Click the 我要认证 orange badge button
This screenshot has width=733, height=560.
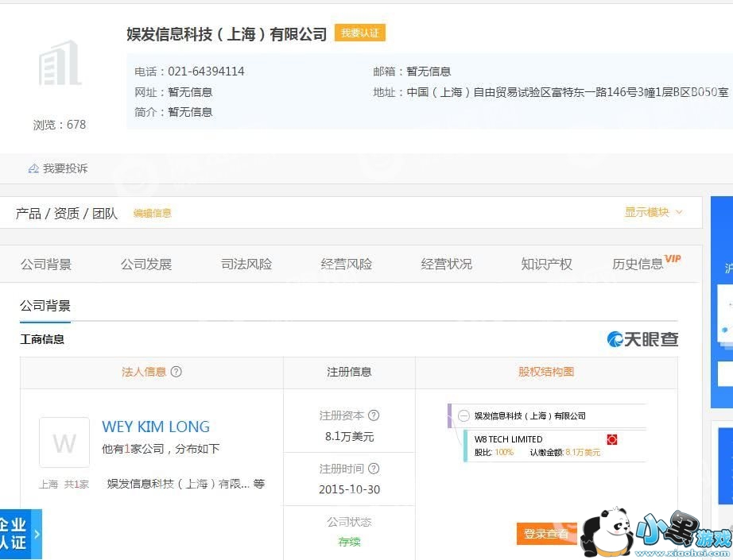[x=359, y=33]
